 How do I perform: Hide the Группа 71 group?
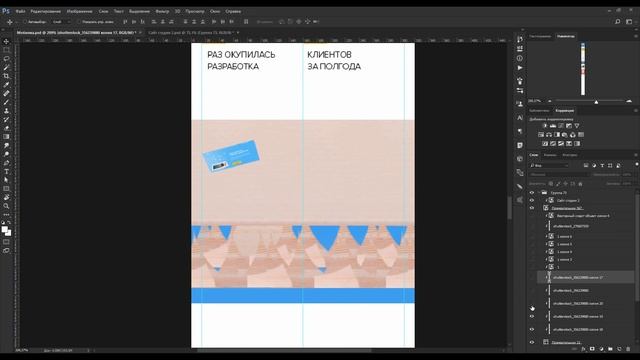click(x=532, y=192)
